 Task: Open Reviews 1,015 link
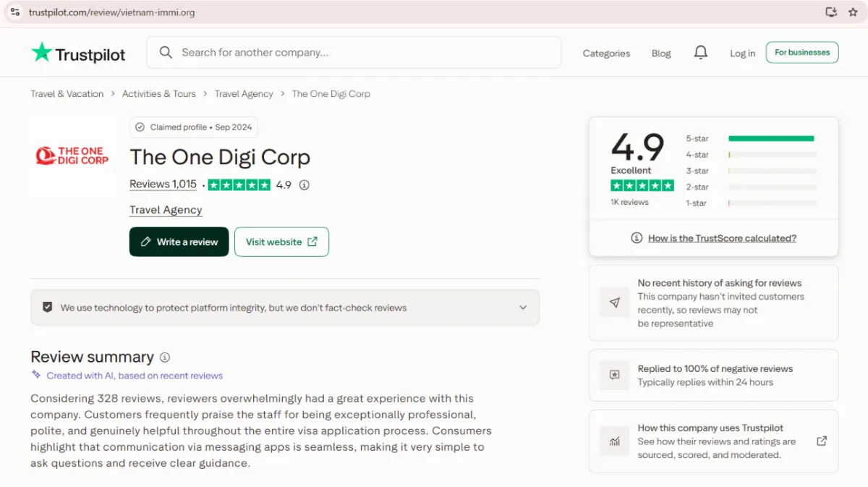point(163,185)
